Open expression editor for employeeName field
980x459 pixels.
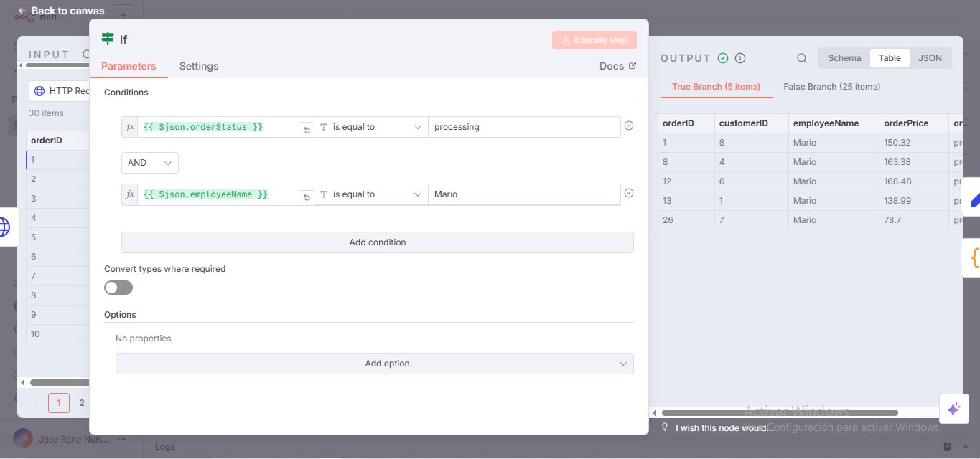tap(307, 197)
